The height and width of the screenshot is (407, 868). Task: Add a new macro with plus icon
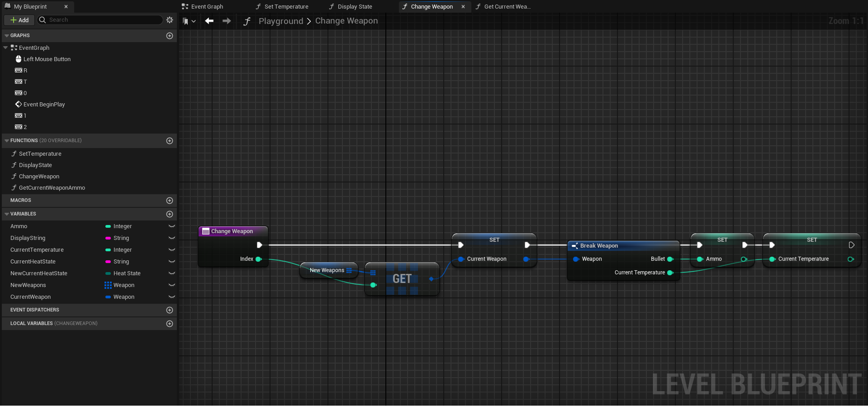pyautogui.click(x=170, y=201)
